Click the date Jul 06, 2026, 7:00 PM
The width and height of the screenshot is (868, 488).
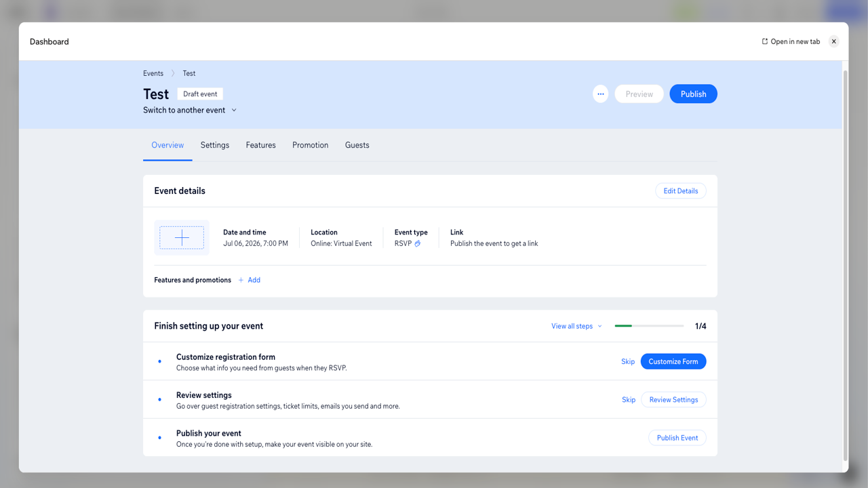(x=256, y=243)
